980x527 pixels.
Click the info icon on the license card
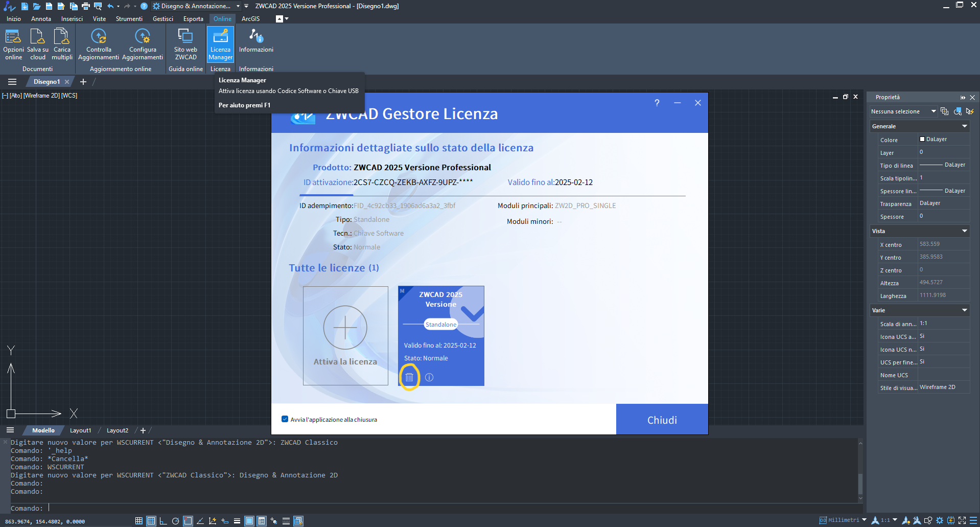[x=429, y=377]
